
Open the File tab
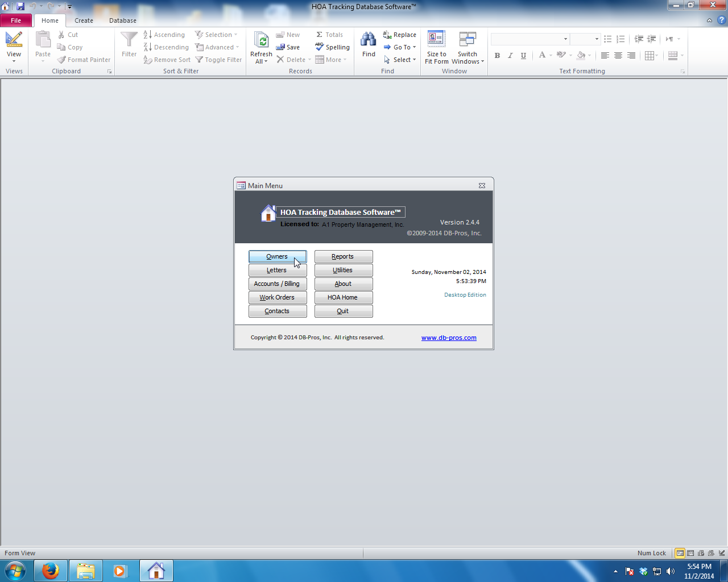16,20
